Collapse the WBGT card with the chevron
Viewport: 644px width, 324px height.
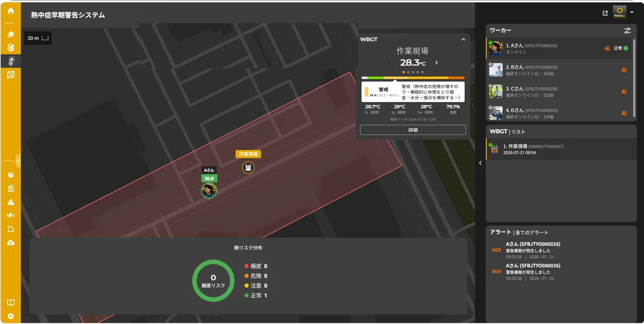[463, 39]
